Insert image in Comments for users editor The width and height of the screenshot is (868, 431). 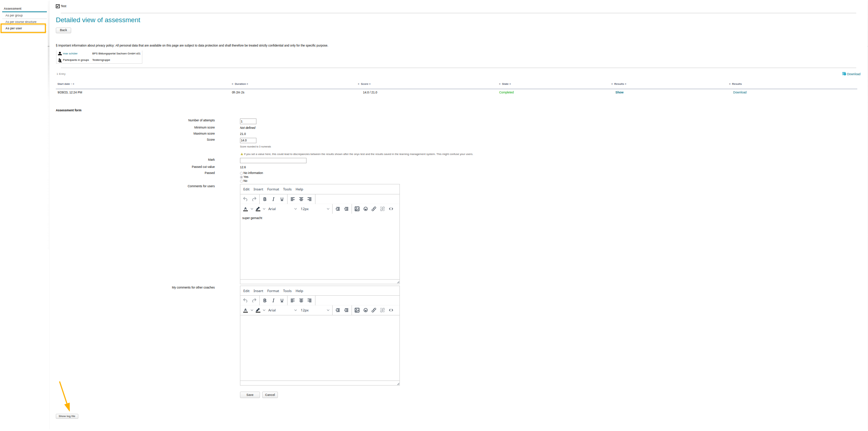coord(357,209)
